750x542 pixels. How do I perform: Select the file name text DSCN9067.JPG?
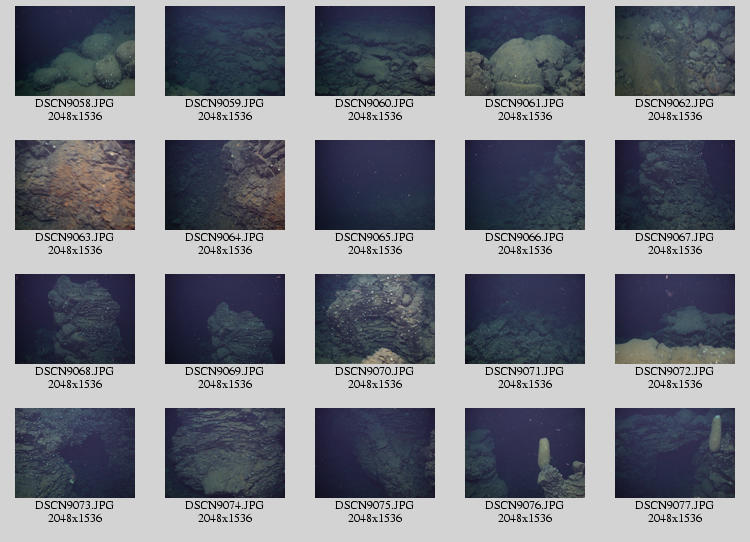coord(674,237)
